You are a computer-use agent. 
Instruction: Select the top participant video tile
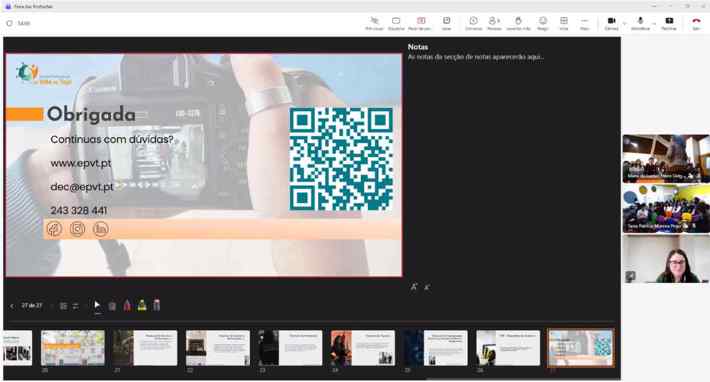tap(666, 158)
